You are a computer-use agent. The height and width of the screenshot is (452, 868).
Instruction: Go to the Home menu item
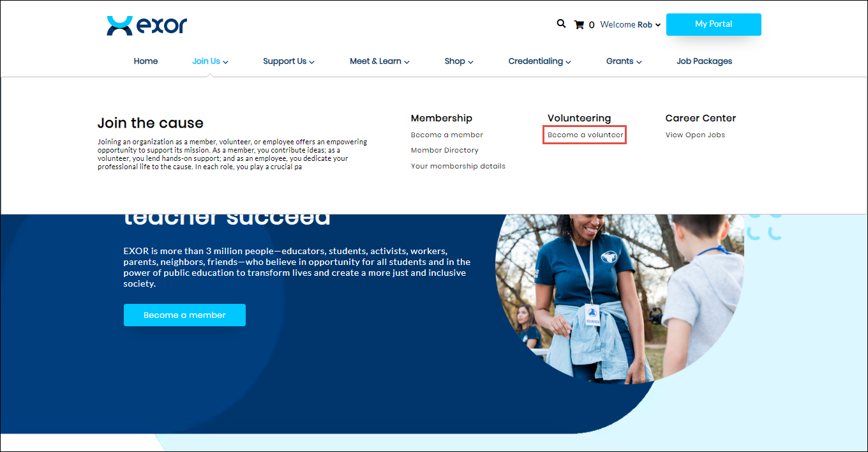click(146, 61)
